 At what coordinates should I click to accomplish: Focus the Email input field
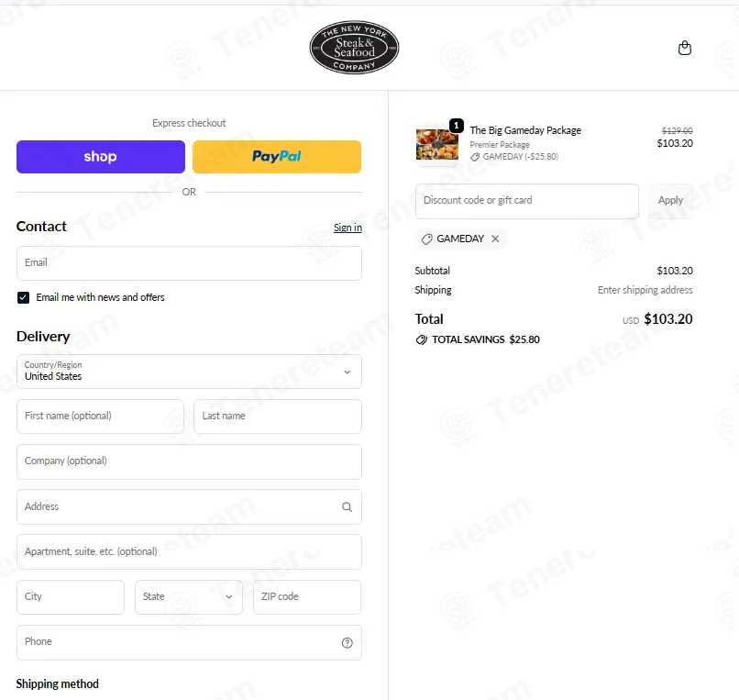tap(189, 263)
